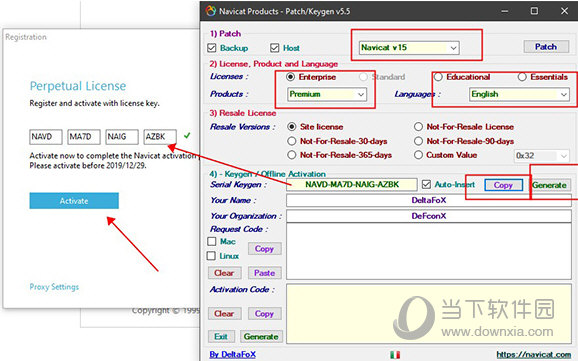Select the Enterprise license radio button

(290, 77)
